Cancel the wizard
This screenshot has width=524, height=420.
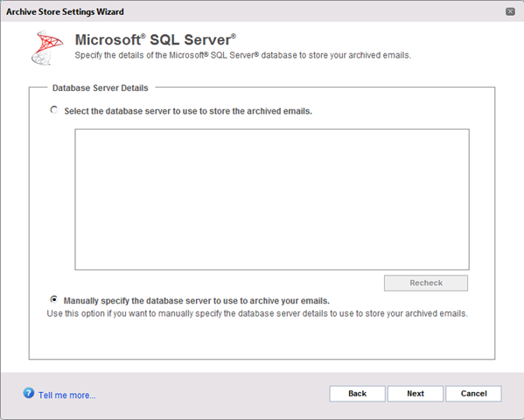point(473,394)
